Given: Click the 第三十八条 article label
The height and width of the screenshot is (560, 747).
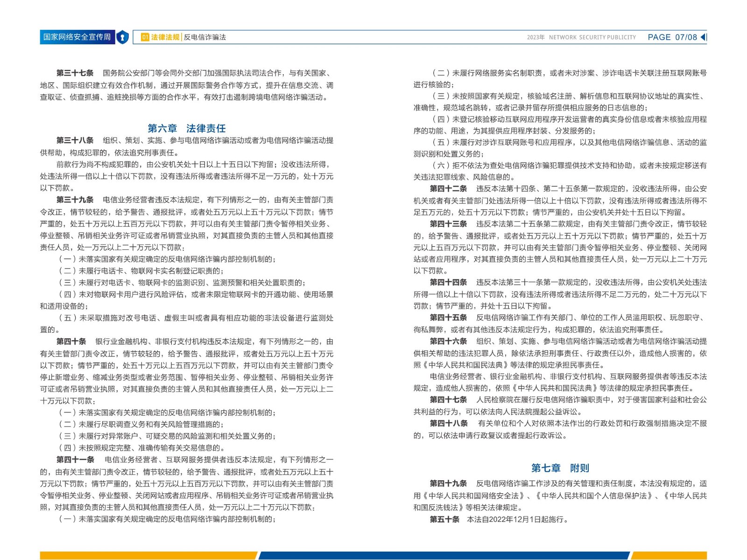Looking at the screenshot, I should pyautogui.click(x=75, y=140).
